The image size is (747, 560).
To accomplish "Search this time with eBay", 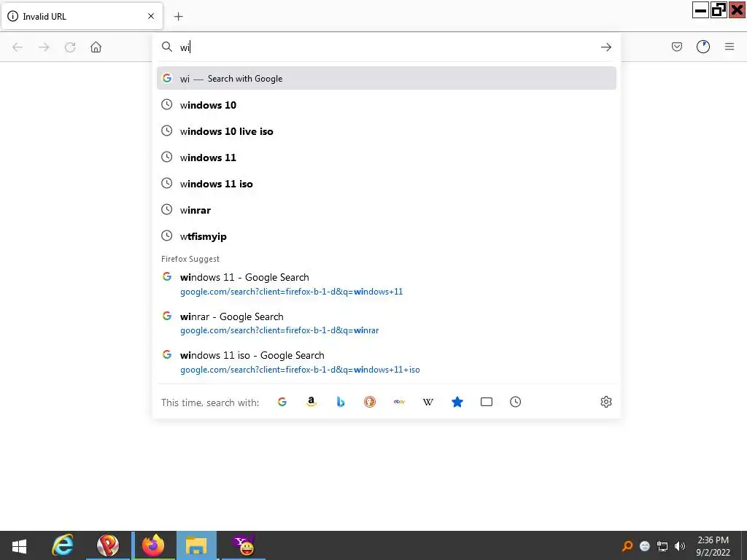I will click(399, 402).
